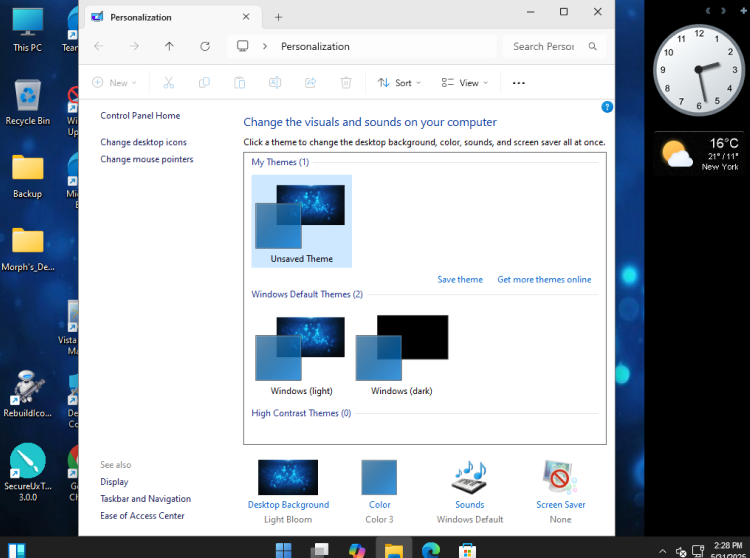Viewport: 750px width, 558px height.
Task: Click the Rename icon in toolbar
Action: pos(275,83)
